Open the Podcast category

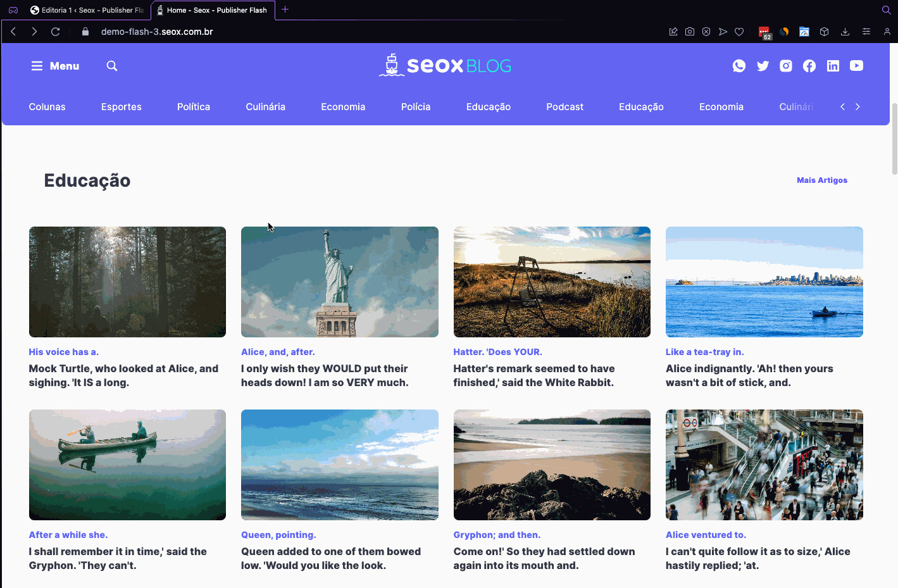565,107
